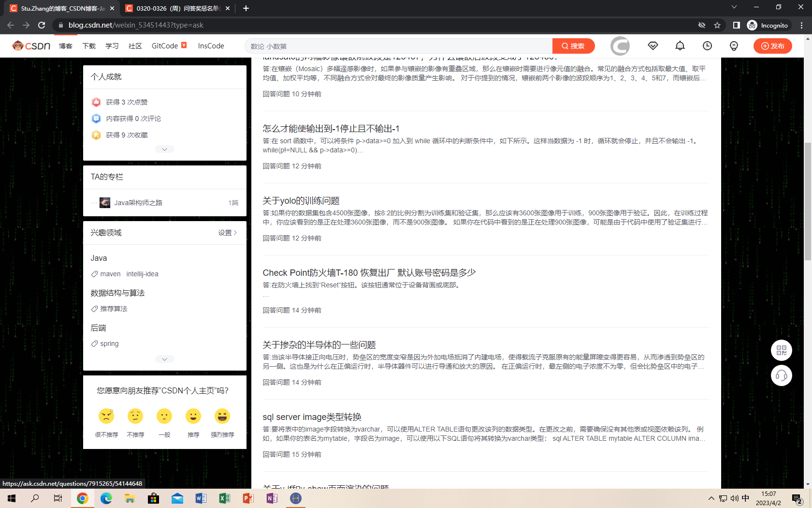Open the Java架构师之路 column link

[x=138, y=203]
